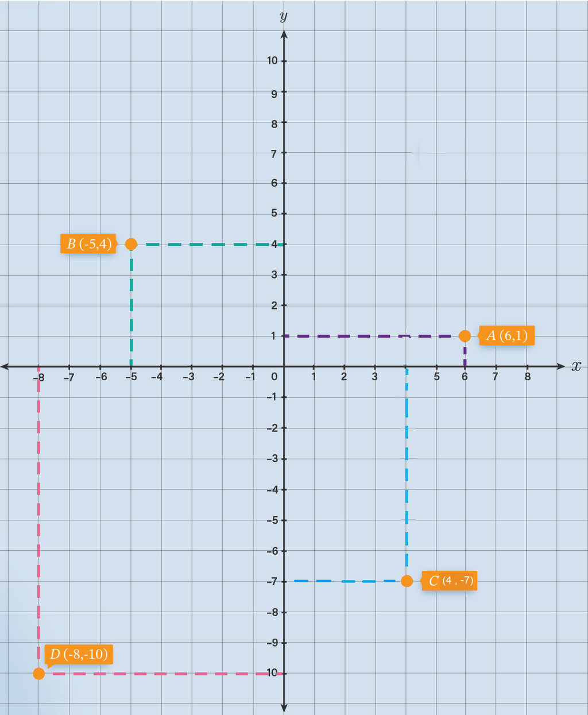Click the -5 tick label on the y-axis
Image resolution: width=588 pixels, height=715 pixels.
[x=272, y=520]
